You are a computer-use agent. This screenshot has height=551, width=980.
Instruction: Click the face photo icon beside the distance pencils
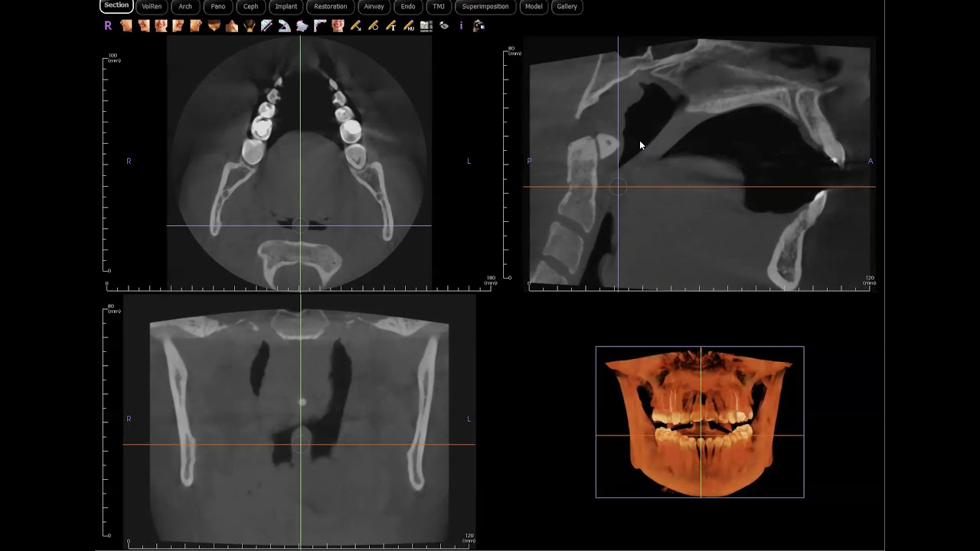tap(338, 25)
